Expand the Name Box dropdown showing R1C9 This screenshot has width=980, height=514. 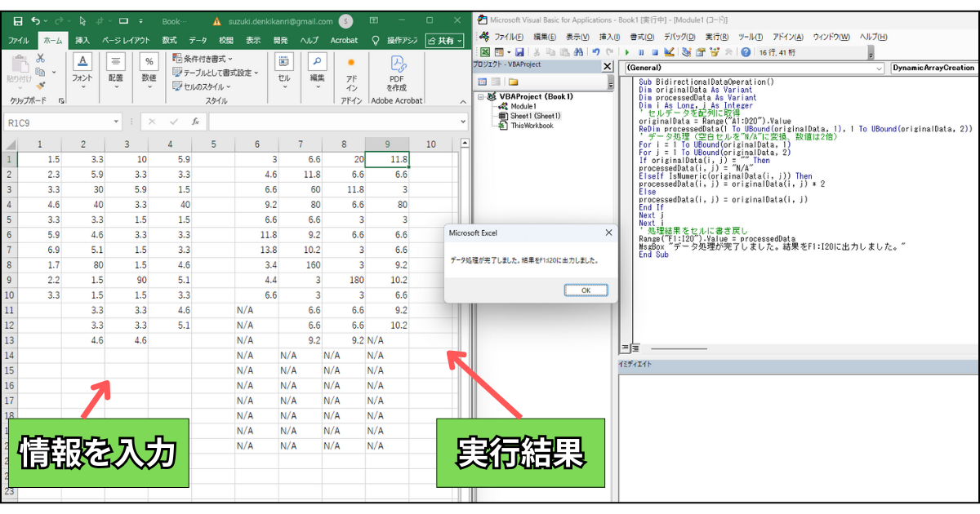[x=117, y=122]
